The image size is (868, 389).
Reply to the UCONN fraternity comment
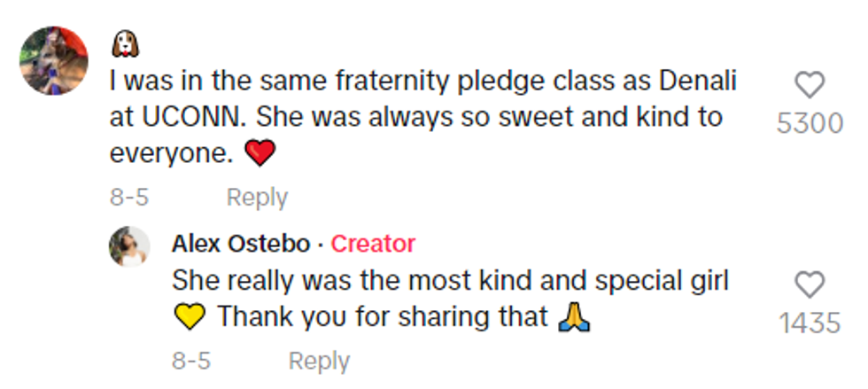point(257,197)
